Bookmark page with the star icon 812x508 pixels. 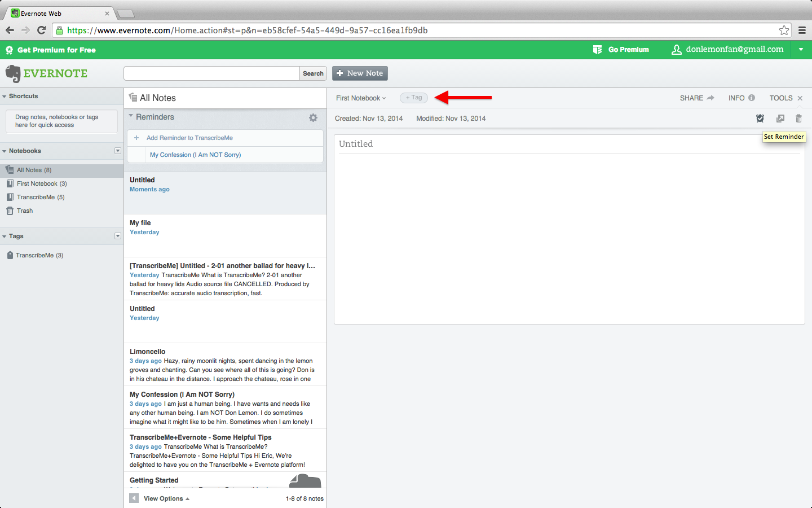784,30
